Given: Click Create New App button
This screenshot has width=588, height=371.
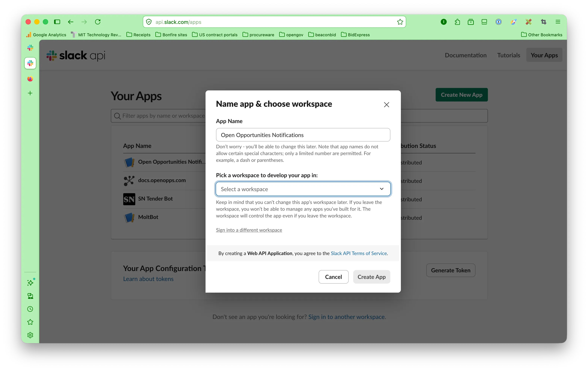Looking at the screenshot, I should coord(462,95).
